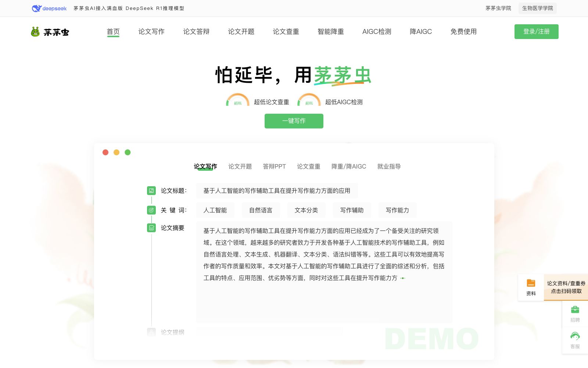Screen dimensions: 588x368
Task: Switch to the 答辩PPT demo tab
Action: click(274, 166)
